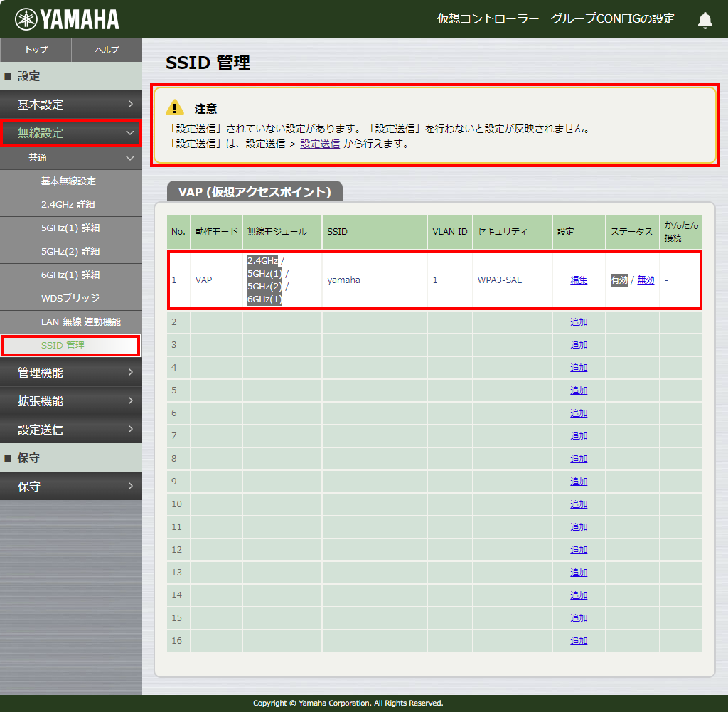
Task: Open the トップ tab
Action: pyautogui.click(x=36, y=50)
